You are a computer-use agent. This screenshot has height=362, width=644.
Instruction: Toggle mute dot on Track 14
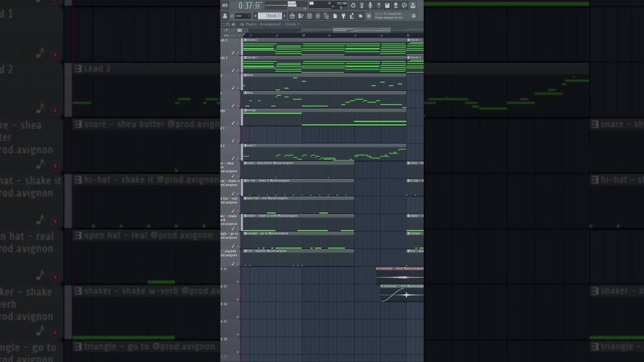pos(238,282)
